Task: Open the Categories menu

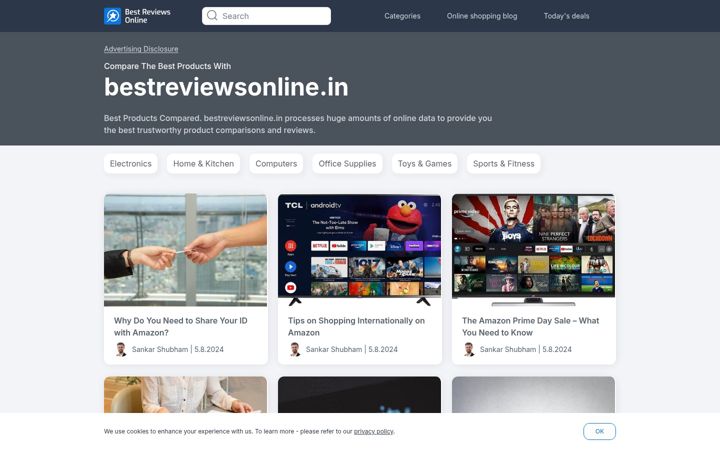Action: pyautogui.click(x=402, y=16)
